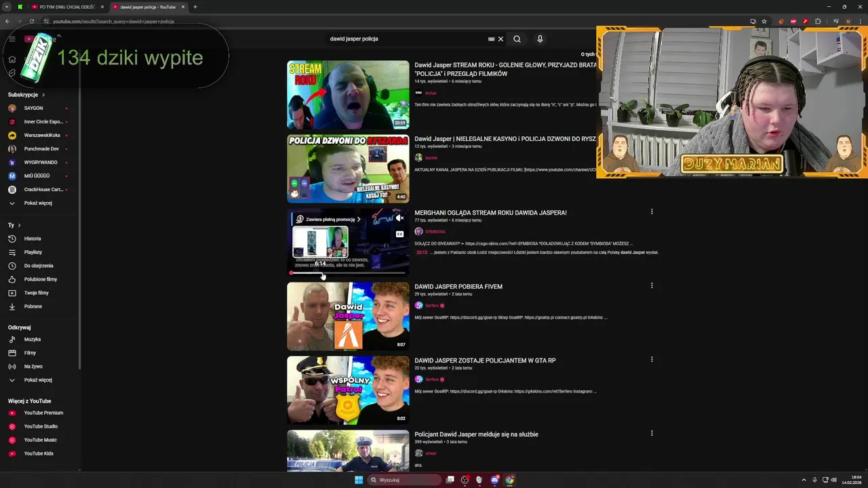Open POLICJA DZWONI DO RYSZARDA thumbnail

tap(348, 169)
